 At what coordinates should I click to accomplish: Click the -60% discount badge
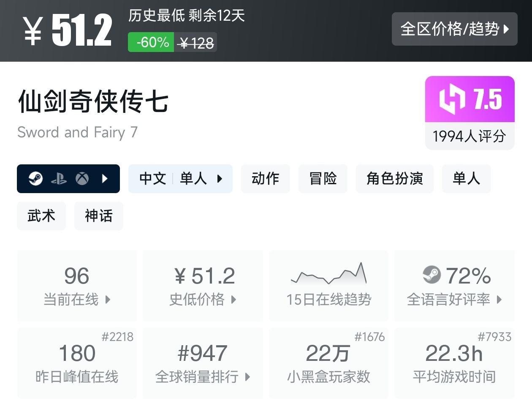[x=151, y=42]
